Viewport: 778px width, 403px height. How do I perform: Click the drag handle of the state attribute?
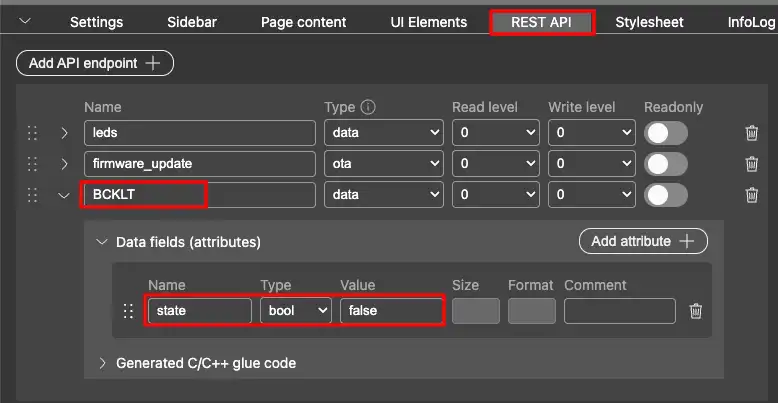tap(128, 311)
